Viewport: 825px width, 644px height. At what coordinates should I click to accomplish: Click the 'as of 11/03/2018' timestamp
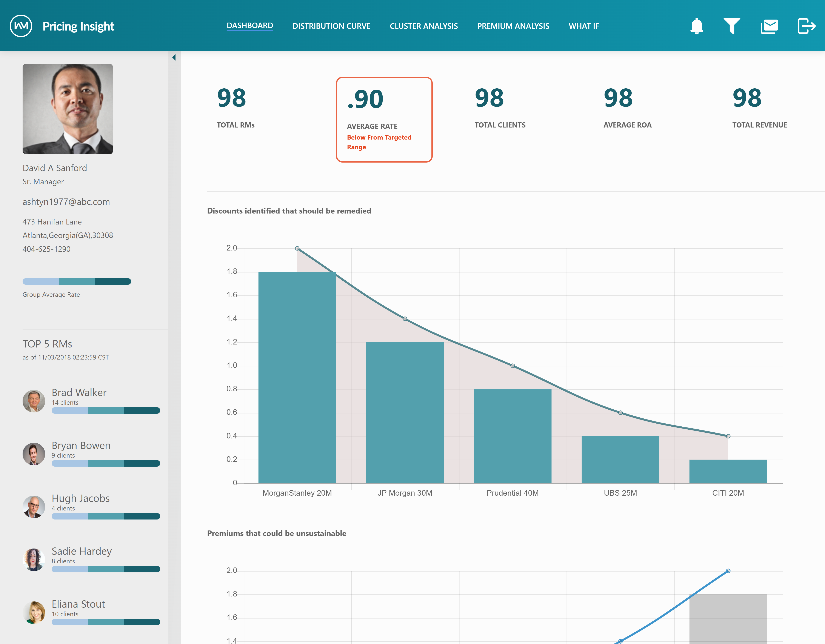pos(66,357)
